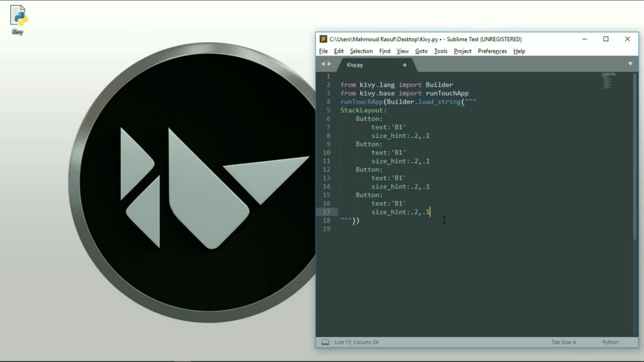
Task: Toggle side panel icon in status bar
Action: coord(325,342)
